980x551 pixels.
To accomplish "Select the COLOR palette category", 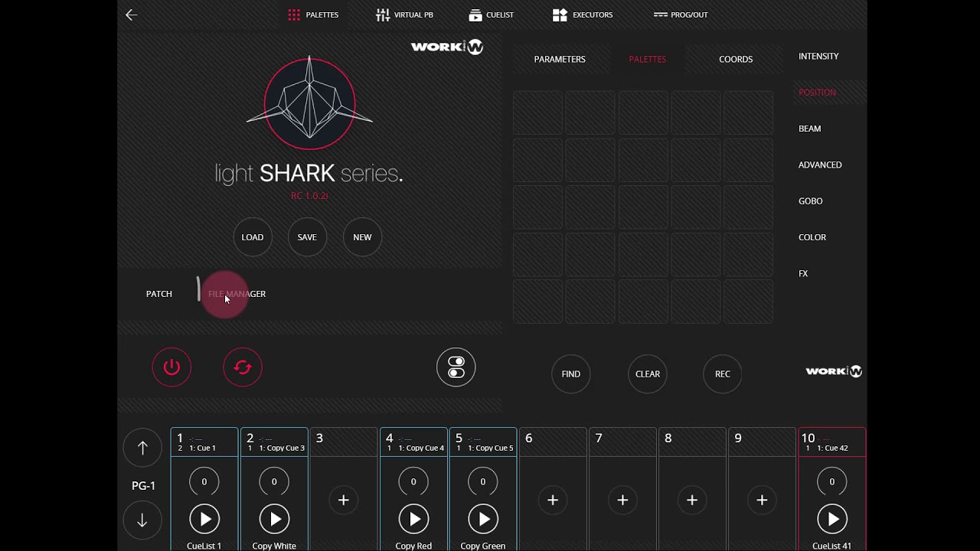I will tap(812, 237).
